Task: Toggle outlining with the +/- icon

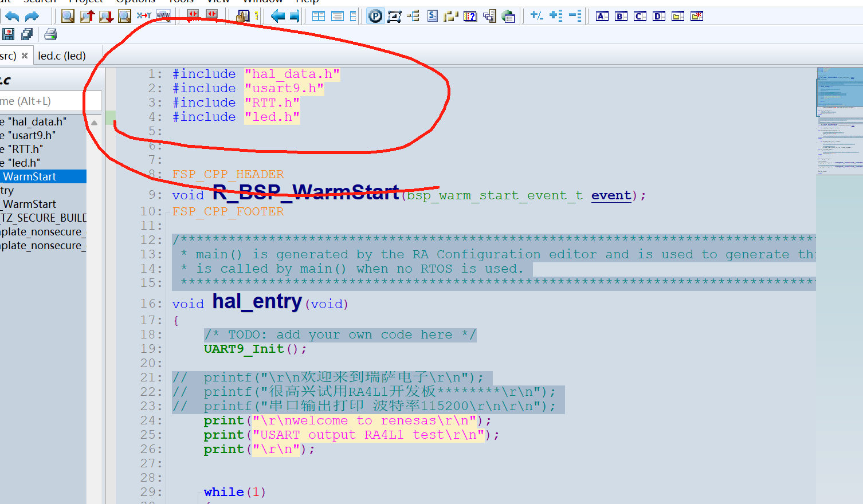Action: point(536,16)
